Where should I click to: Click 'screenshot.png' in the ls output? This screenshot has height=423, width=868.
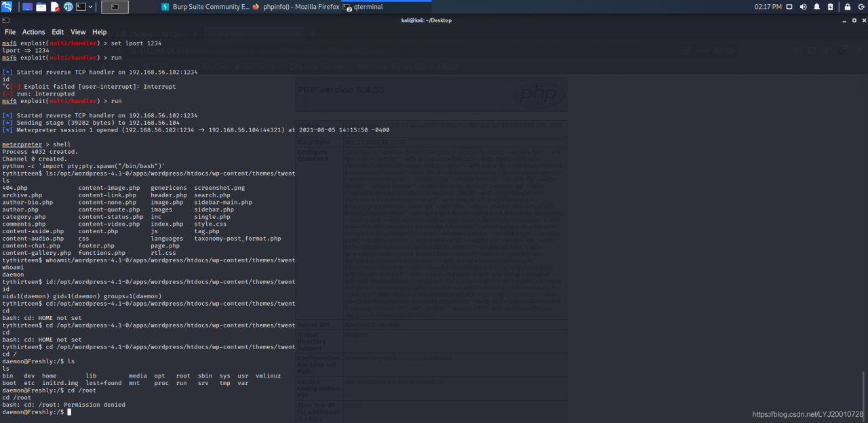click(219, 188)
